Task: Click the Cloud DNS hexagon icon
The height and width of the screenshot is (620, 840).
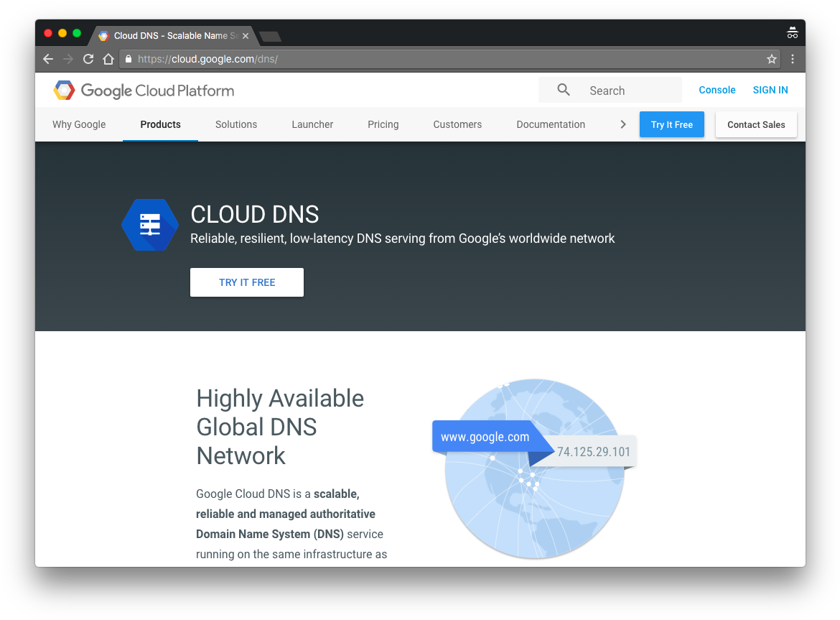Action: pos(149,225)
